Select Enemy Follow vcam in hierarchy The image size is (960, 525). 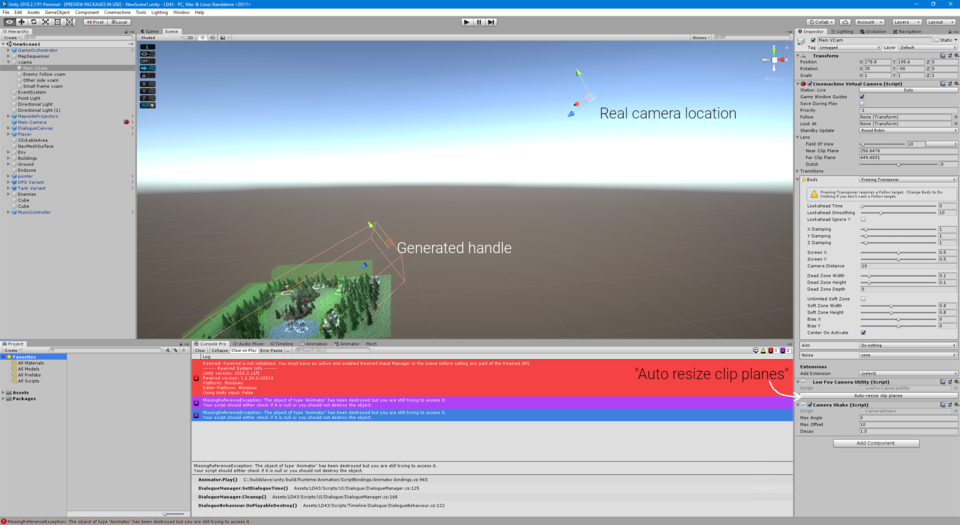coord(44,74)
